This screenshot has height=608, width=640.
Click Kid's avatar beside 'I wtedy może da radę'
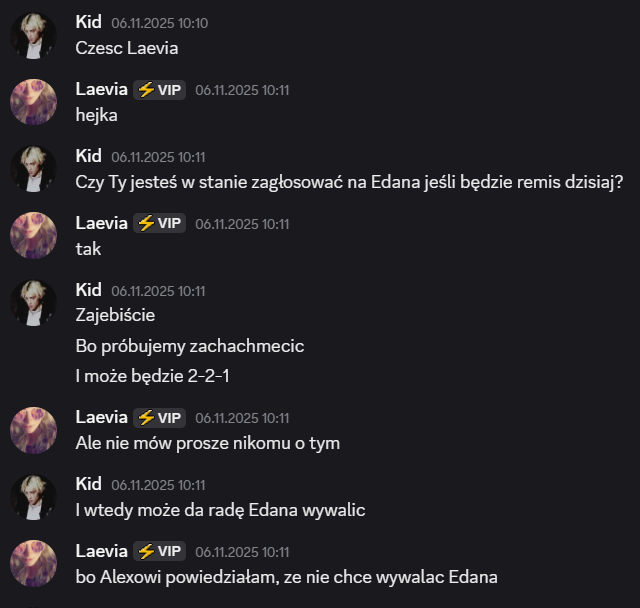click(33, 497)
